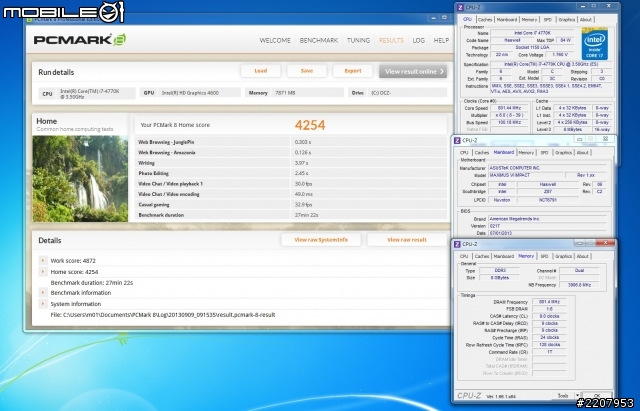Viewport: 640px width, 411px height.
Task: Click the Export button in Run details
Action: pos(353,71)
